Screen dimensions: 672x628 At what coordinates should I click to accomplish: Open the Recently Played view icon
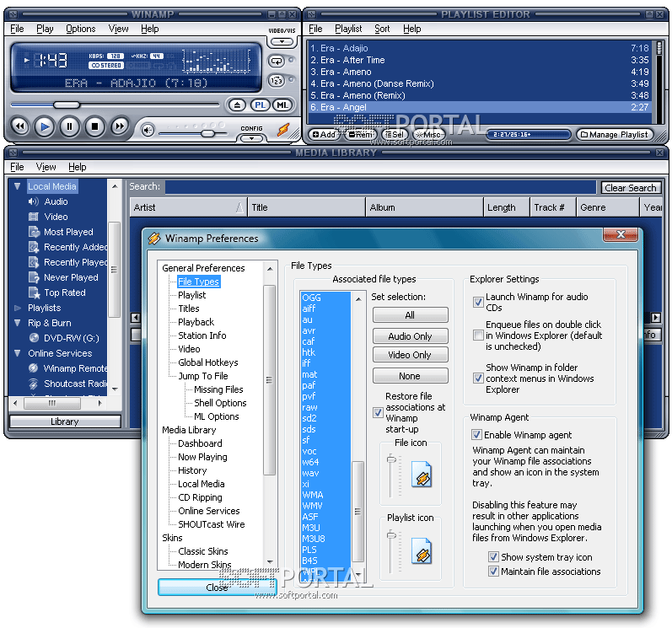click(34, 262)
